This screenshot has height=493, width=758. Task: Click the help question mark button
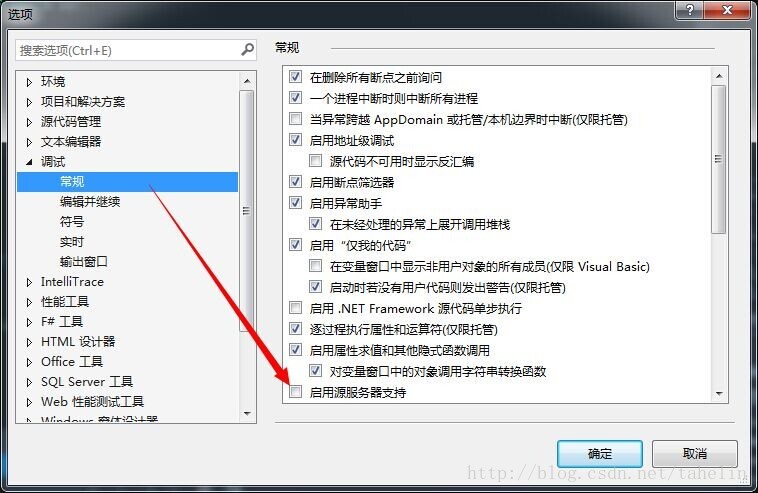click(689, 10)
